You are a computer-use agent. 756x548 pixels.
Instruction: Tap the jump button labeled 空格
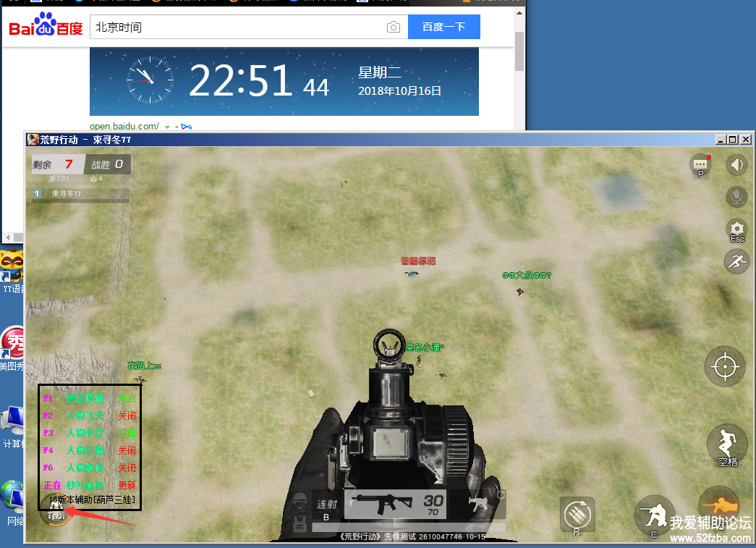[x=727, y=444]
